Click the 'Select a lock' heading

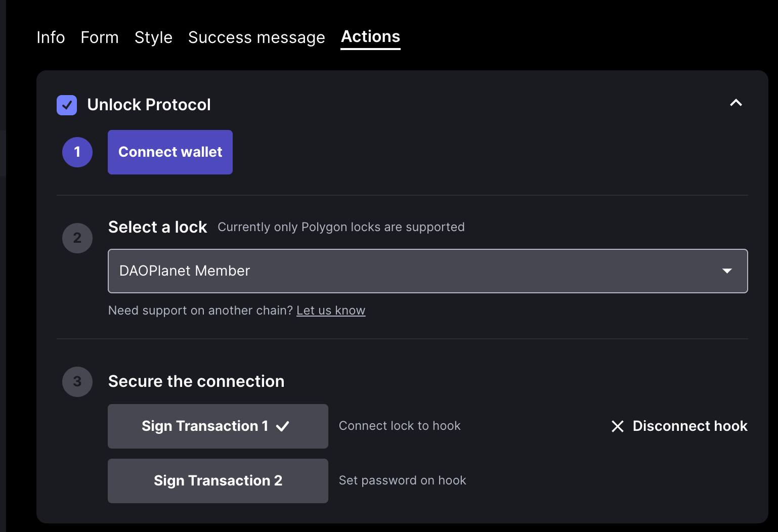[x=157, y=227]
